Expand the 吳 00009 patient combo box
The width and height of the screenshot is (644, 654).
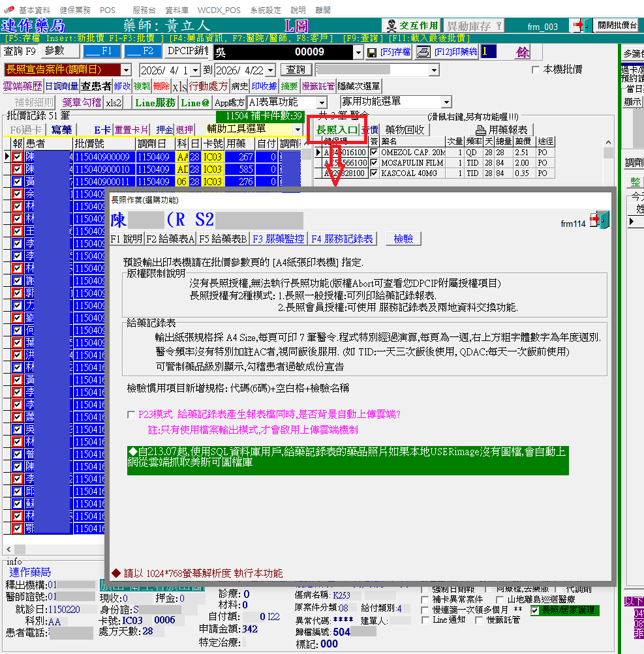(x=358, y=52)
